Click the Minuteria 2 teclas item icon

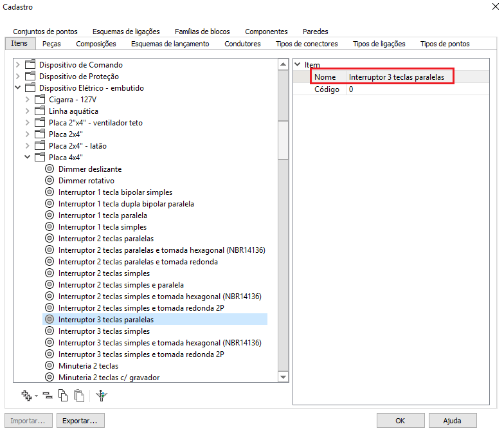point(50,366)
